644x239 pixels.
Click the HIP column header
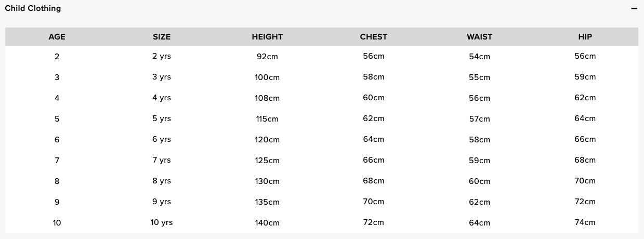click(585, 37)
